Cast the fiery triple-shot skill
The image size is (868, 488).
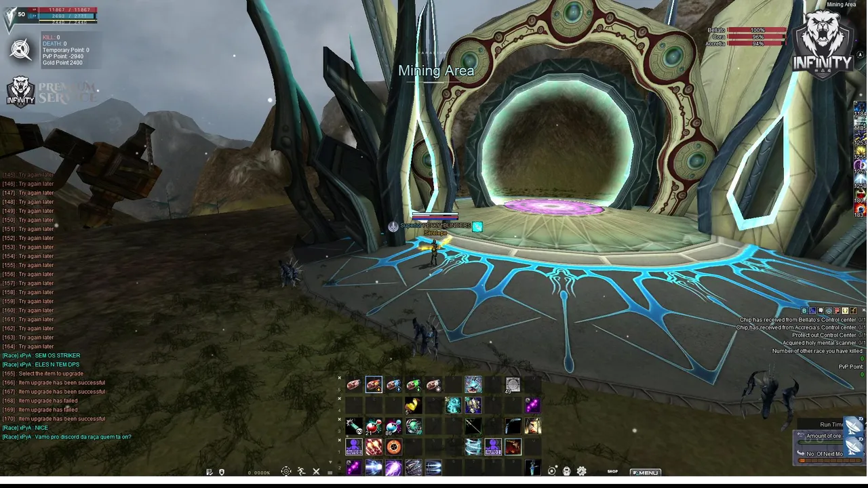pyautogui.click(x=374, y=447)
